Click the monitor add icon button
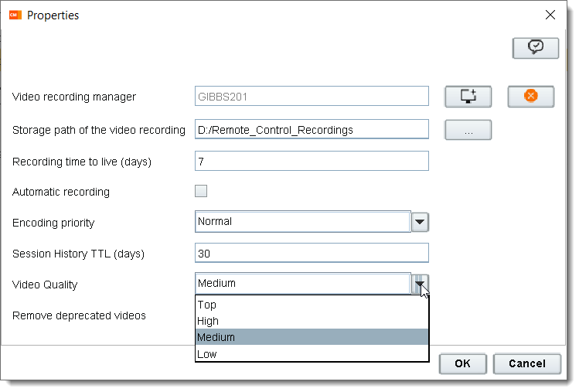The image size is (579, 392). click(x=468, y=96)
